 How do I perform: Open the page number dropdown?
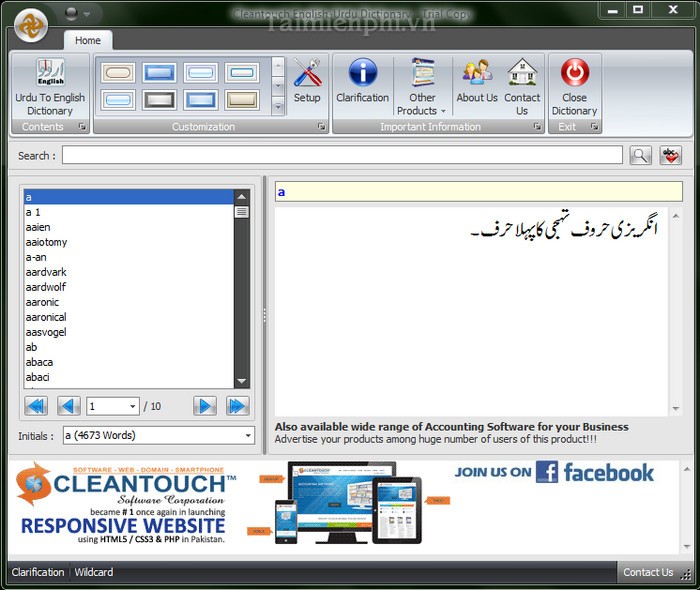133,407
